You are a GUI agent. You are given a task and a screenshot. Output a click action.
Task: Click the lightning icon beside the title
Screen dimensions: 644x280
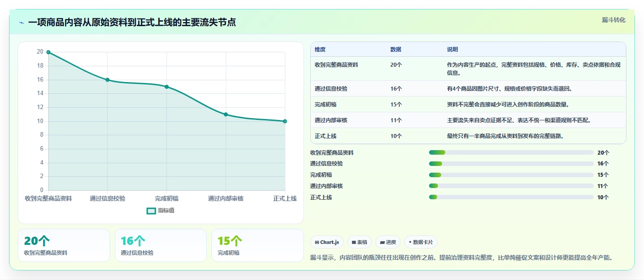[22, 23]
